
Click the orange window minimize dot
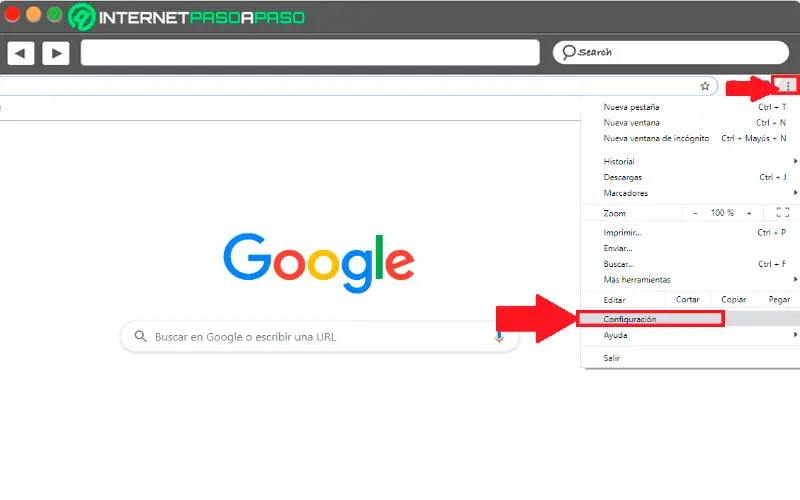click(33, 14)
